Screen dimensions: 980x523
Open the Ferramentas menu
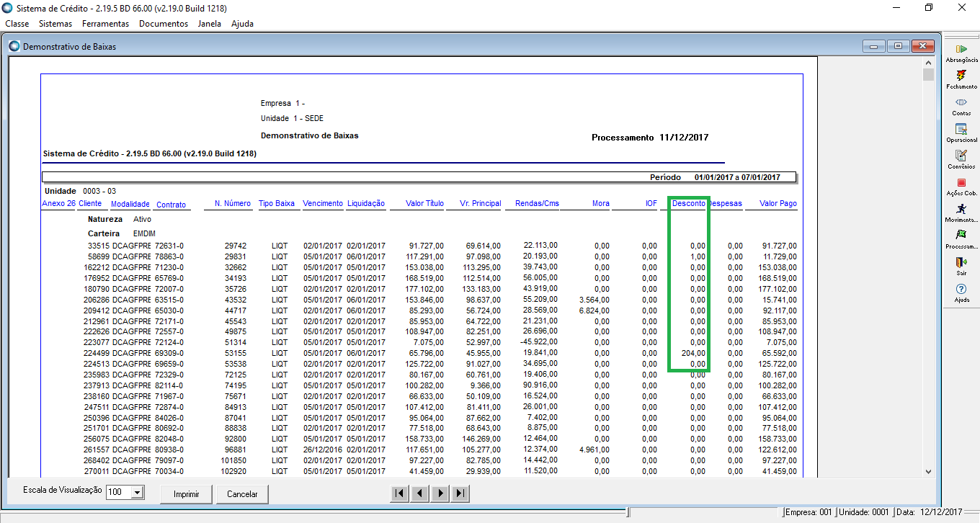(x=105, y=24)
